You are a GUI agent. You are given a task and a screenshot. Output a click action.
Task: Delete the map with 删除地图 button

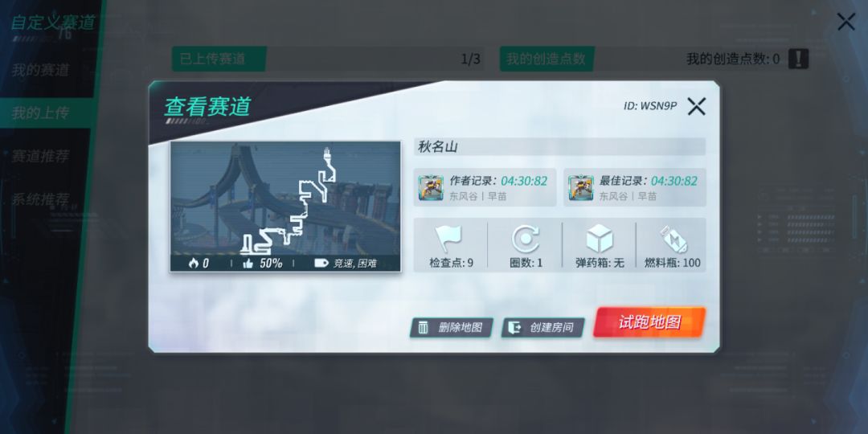pyautogui.click(x=451, y=327)
